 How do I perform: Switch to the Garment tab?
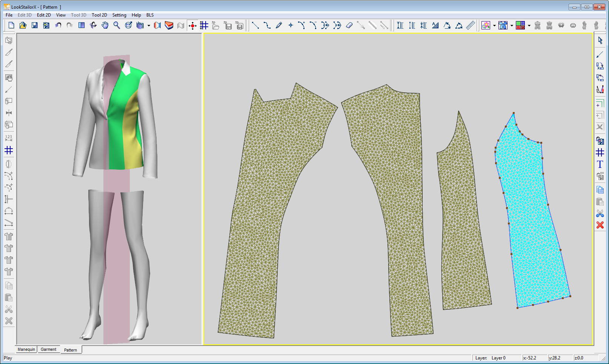point(48,349)
